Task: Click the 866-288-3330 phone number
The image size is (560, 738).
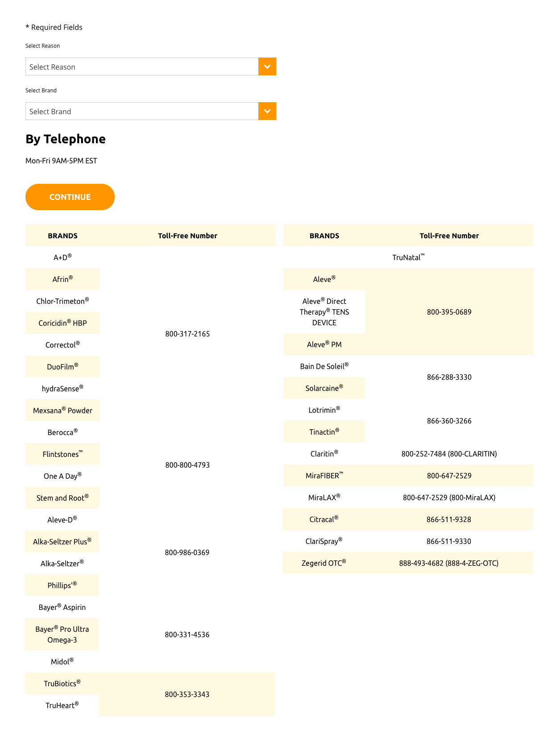Action: point(449,377)
